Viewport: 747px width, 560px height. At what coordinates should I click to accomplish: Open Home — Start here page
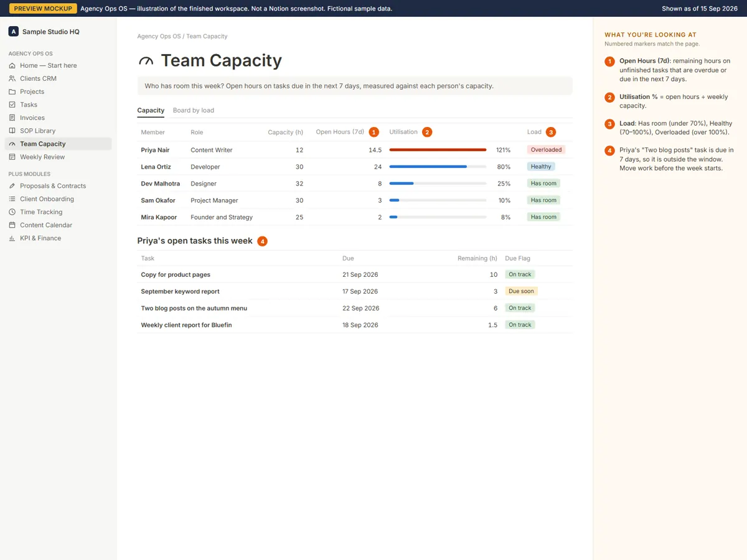point(58,65)
